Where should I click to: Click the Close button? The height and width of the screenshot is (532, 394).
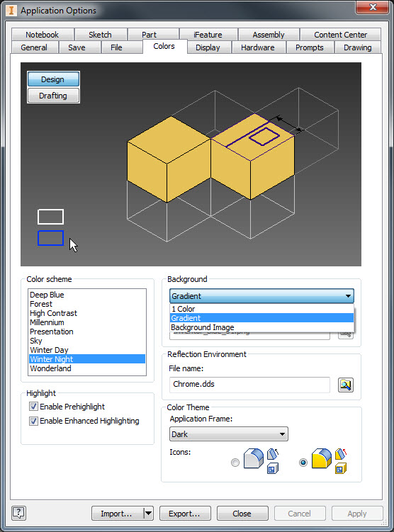(242, 514)
